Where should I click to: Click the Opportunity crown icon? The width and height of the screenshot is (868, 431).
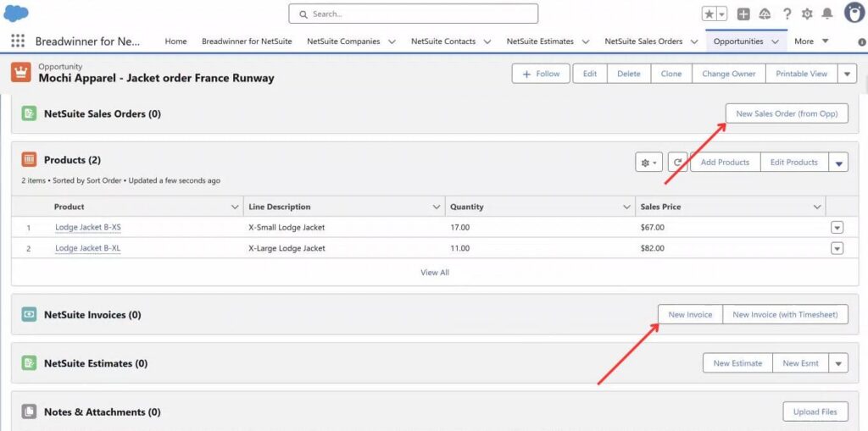21,73
